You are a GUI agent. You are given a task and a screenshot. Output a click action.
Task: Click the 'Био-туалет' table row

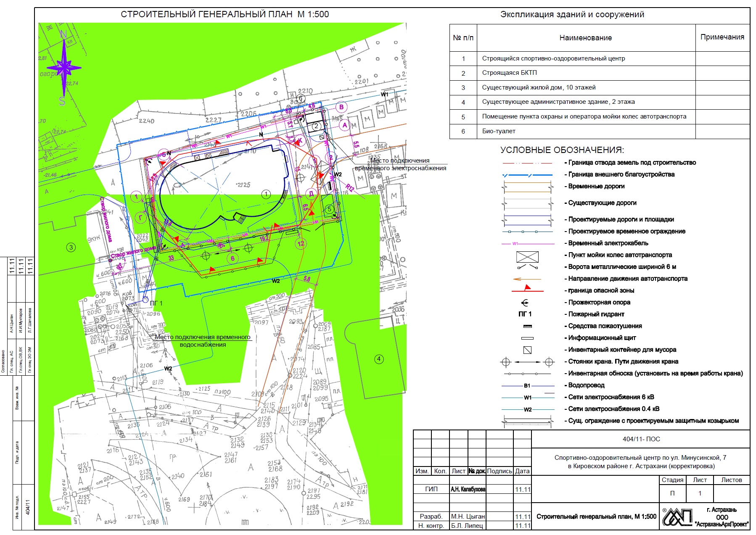click(x=600, y=131)
